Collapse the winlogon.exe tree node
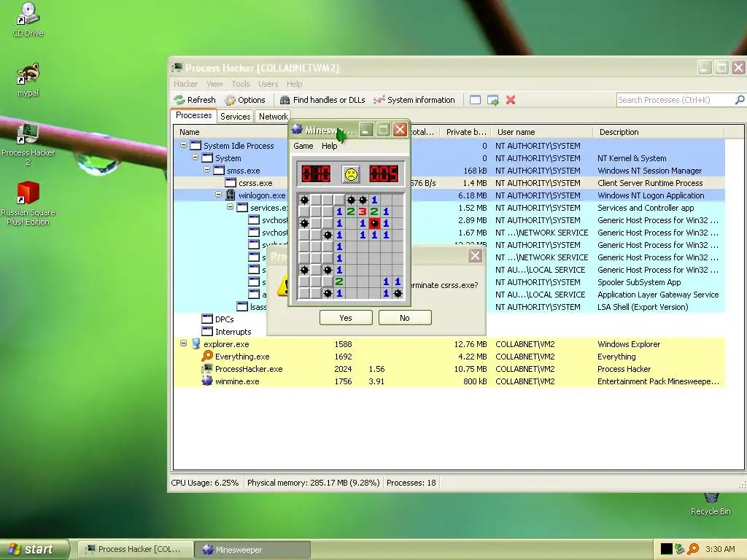This screenshot has width=747, height=560. click(218, 194)
